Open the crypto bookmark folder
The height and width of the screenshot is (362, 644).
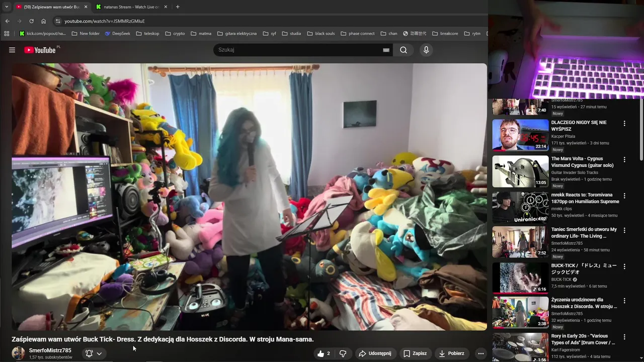175,34
